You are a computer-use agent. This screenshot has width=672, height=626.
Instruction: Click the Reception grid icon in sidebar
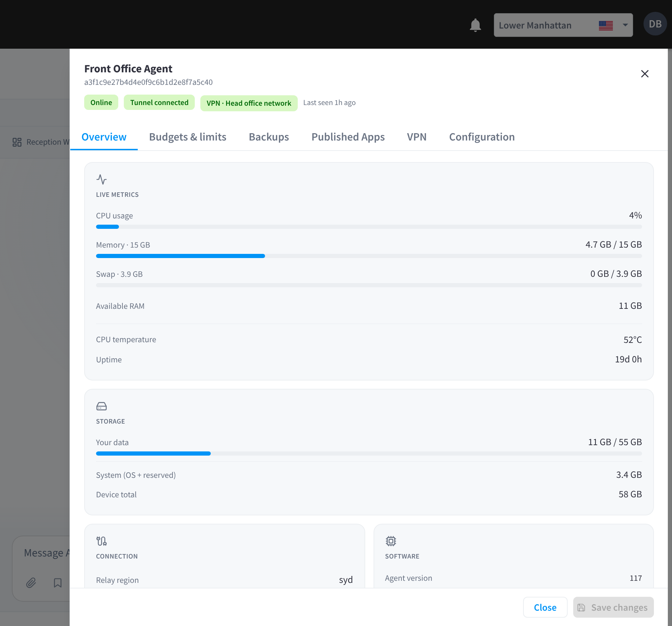point(17,142)
